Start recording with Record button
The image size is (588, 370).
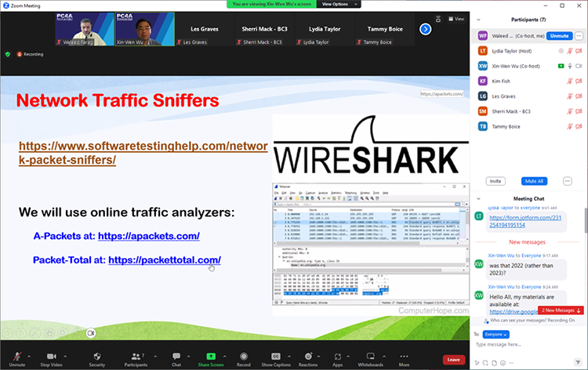[x=243, y=359]
